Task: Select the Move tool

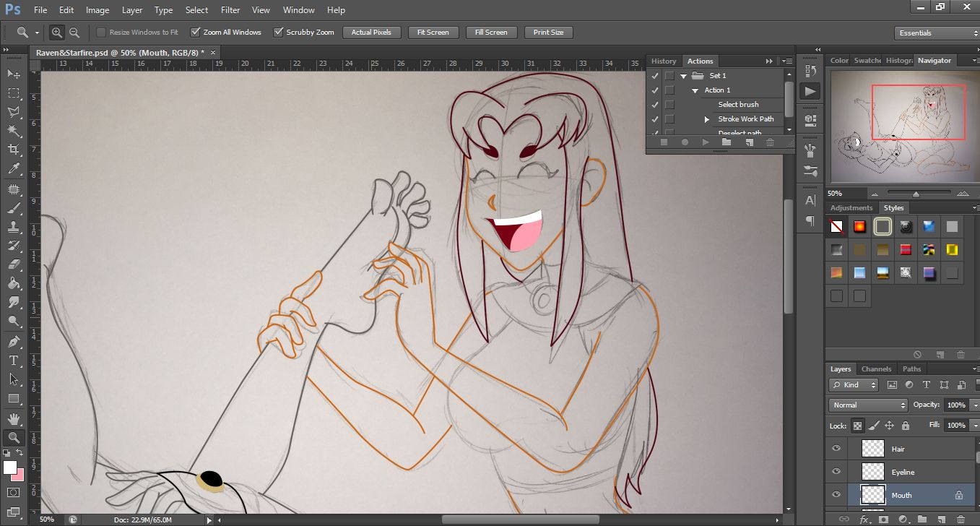Action: click(14, 74)
